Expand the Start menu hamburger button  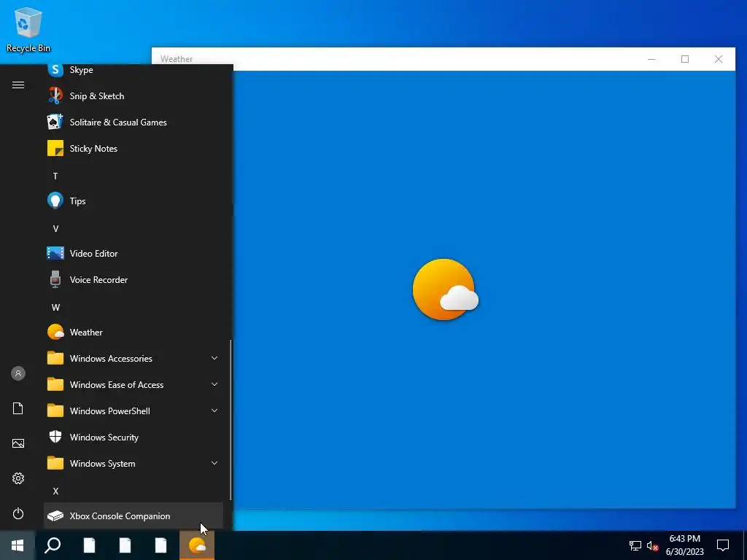tap(18, 85)
